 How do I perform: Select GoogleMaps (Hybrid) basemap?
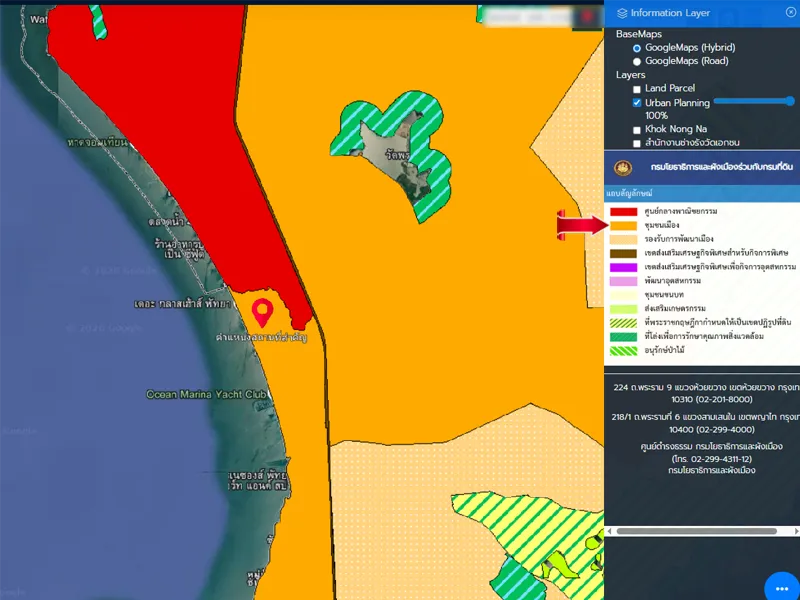[x=637, y=48]
